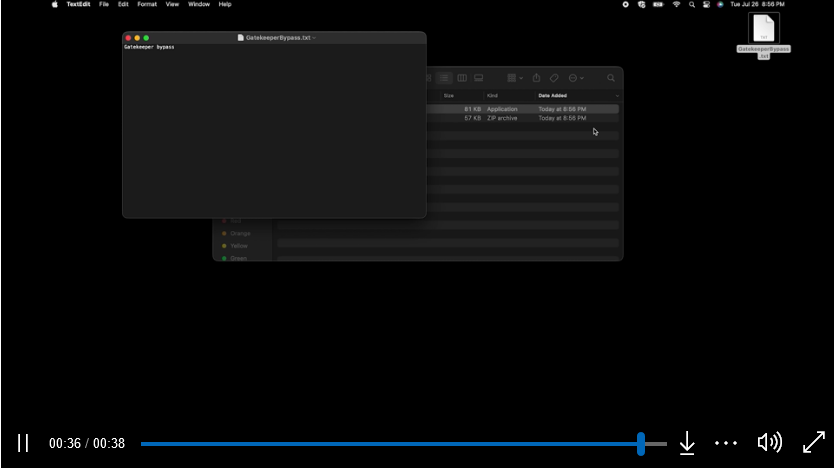Open Spotlight search in the menu bar
This screenshot has height=469, width=834.
pos(691,4)
